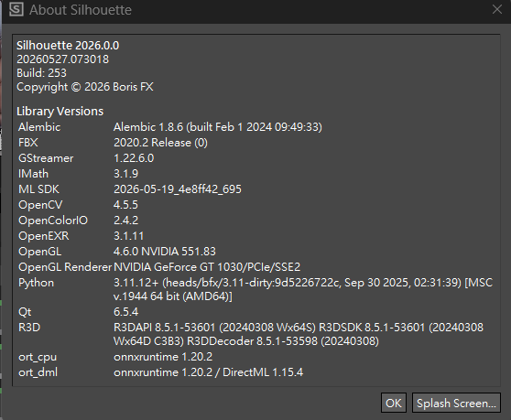Select the ort_cpu row label
The image size is (511, 420).
[38, 357]
